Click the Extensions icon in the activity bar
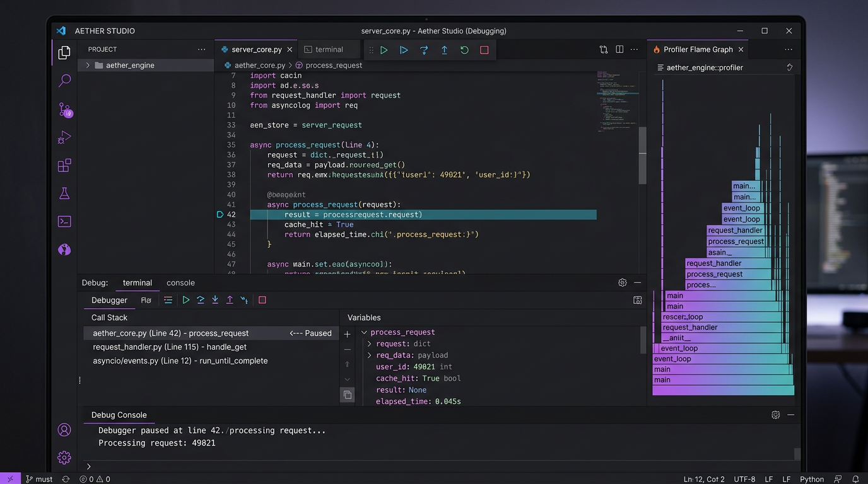The image size is (868, 484). tap(64, 165)
